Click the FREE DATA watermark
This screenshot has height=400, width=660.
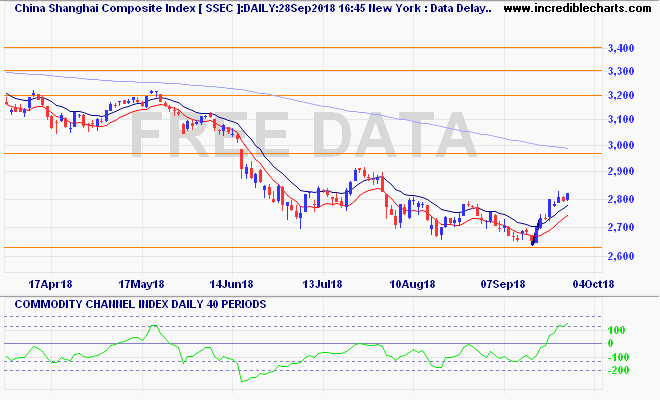point(300,135)
